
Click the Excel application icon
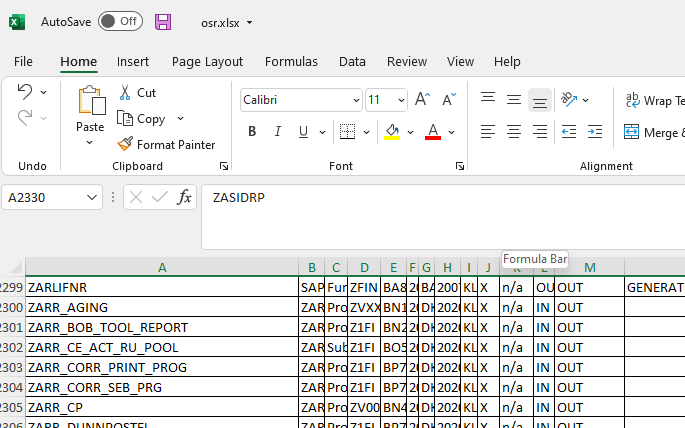click(17, 22)
